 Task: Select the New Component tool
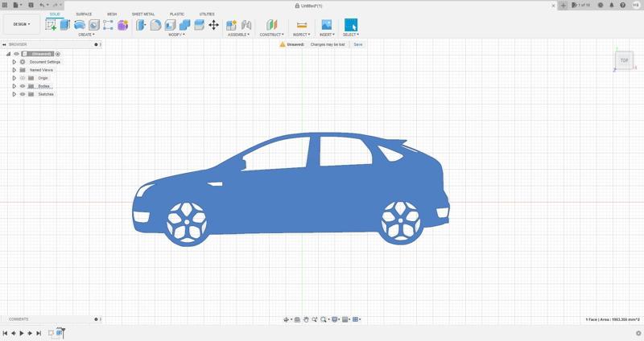coord(231,25)
